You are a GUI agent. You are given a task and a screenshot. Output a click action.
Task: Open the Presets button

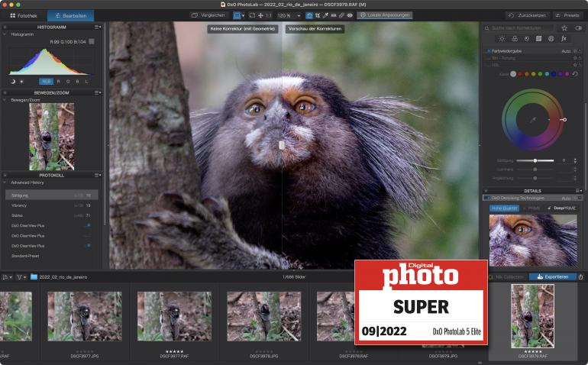coord(567,15)
